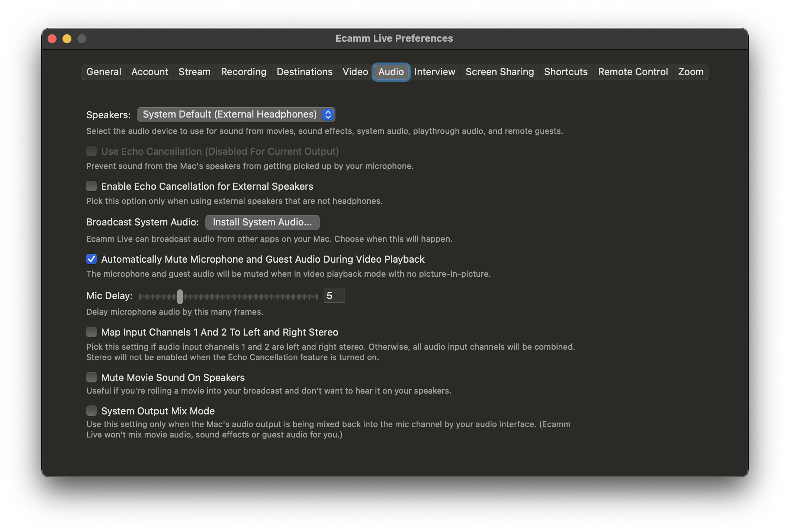790x532 pixels.
Task: Open the Zoom preferences tab
Action: coord(691,72)
